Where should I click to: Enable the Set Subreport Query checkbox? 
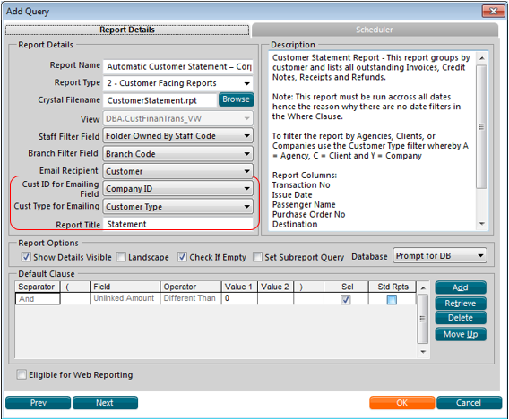coord(257,257)
